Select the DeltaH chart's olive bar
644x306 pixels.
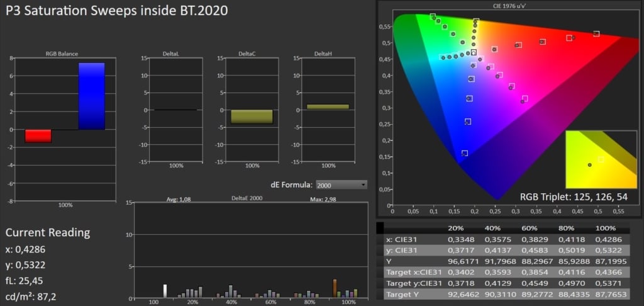point(328,107)
